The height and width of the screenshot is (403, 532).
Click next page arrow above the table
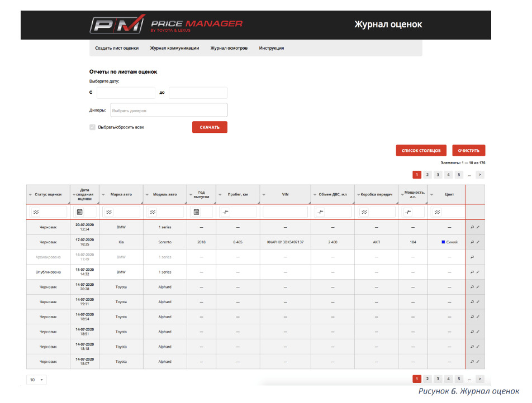point(479,175)
